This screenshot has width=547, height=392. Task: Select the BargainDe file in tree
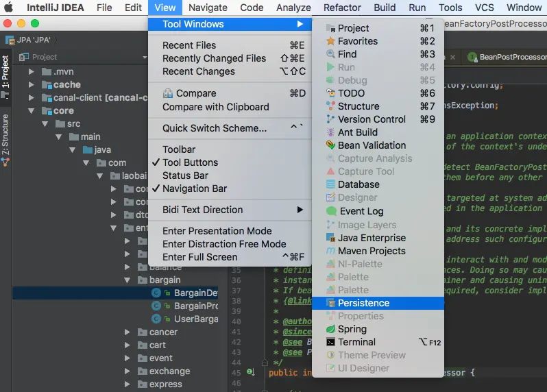(x=115, y=293)
